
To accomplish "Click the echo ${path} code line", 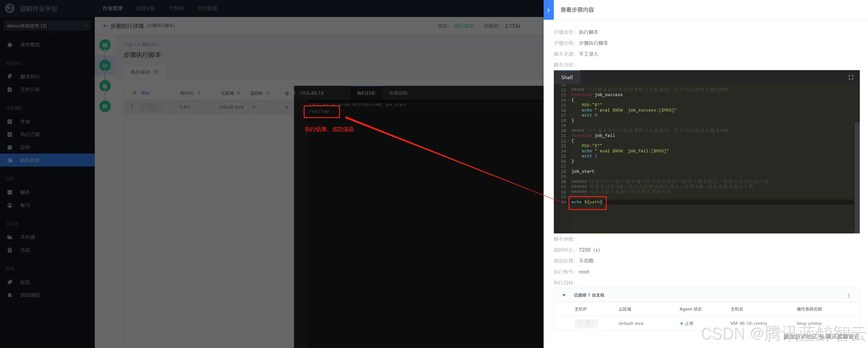I will click(587, 202).
